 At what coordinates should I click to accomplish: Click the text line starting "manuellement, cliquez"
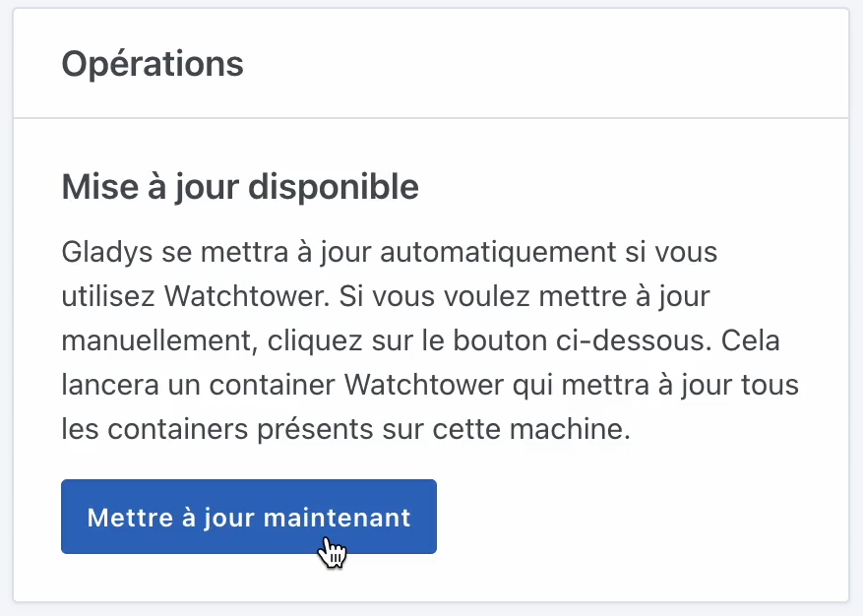click(x=426, y=340)
